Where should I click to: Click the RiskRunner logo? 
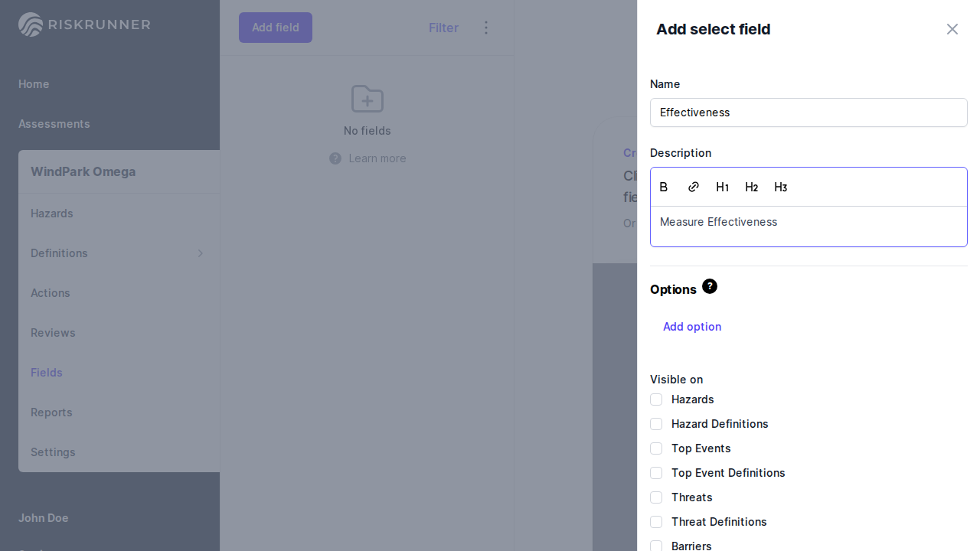[x=84, y=24]
